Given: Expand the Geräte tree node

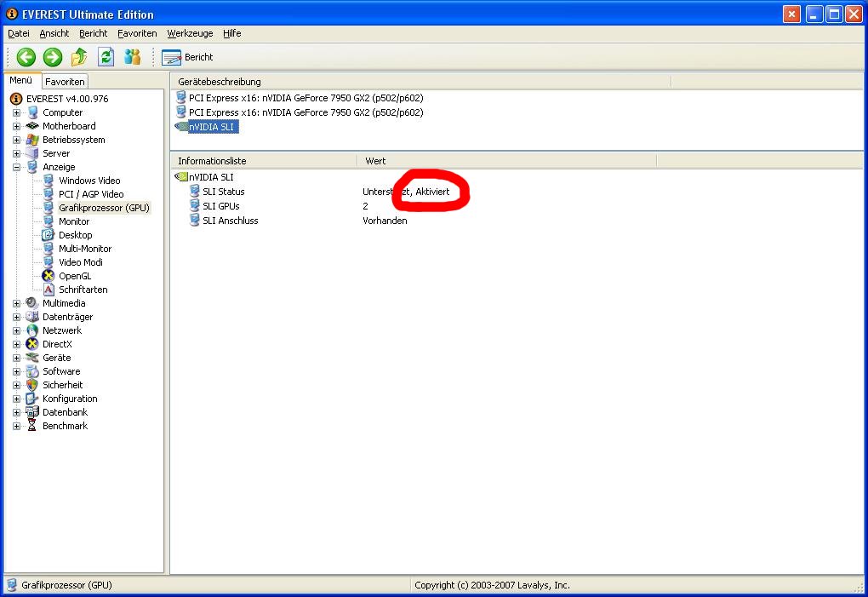Looking at the screenshot, I should [17, 358].
